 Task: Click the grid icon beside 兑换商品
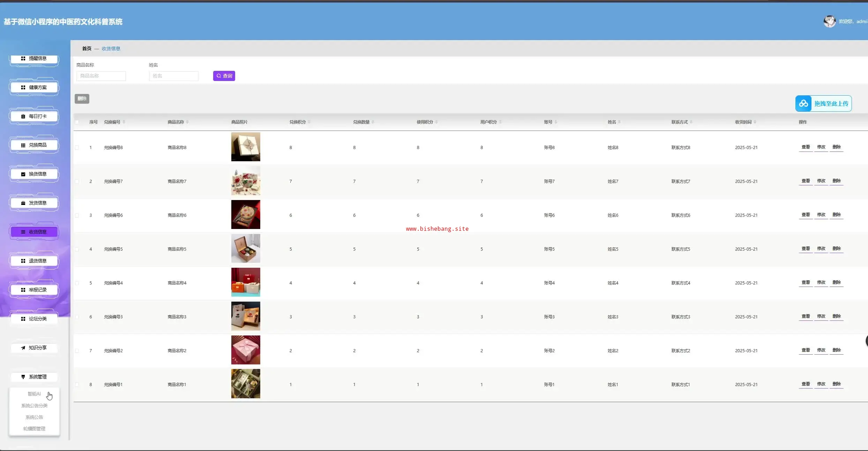tap(23, 145)
